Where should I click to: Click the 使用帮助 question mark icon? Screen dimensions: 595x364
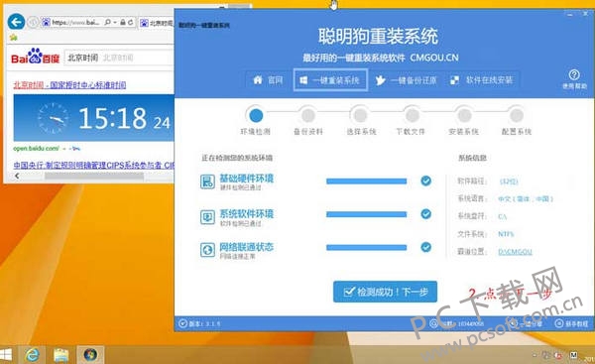click(574, 74)
